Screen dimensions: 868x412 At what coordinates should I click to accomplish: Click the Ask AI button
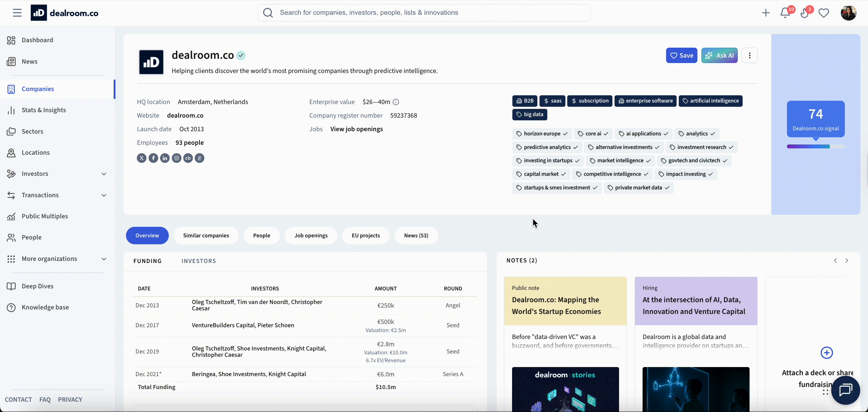click(x=719, y=55)
